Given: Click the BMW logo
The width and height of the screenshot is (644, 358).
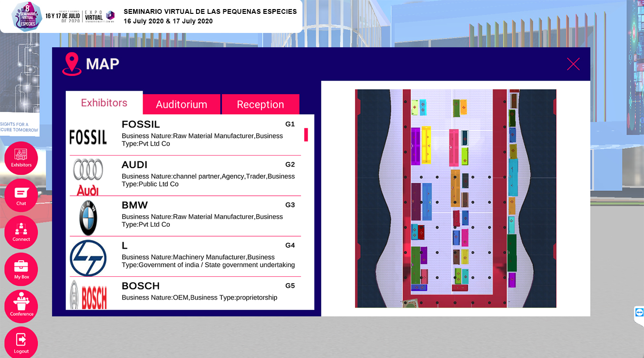Looking at the screenshot, I should [x=88, y=218].
